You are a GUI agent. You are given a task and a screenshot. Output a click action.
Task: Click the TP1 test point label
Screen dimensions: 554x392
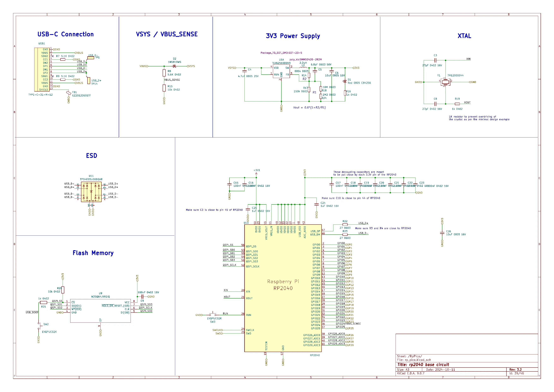click(97, 58)
